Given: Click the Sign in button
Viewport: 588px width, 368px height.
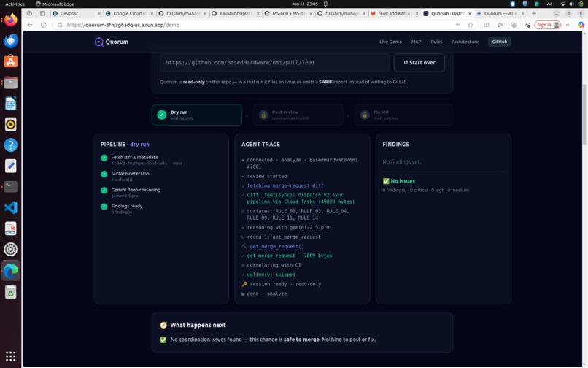Looking at the screenshot, I should coord(547,25).
